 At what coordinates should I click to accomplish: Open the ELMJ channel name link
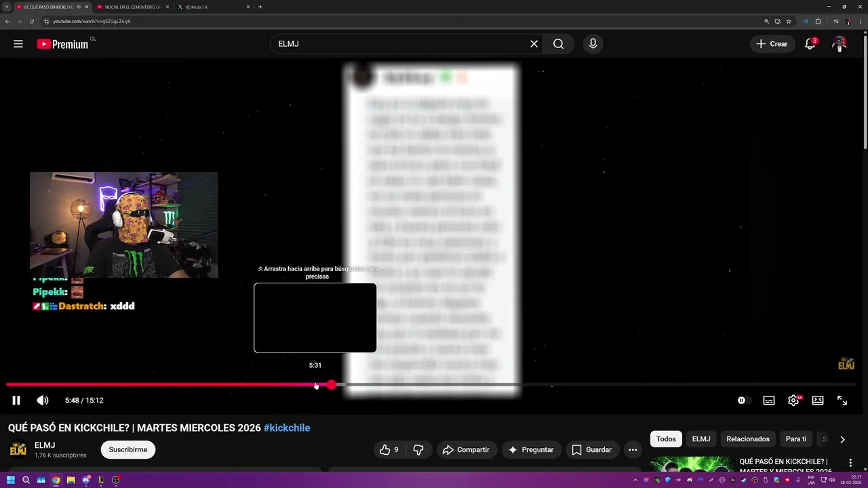point(45,445)
